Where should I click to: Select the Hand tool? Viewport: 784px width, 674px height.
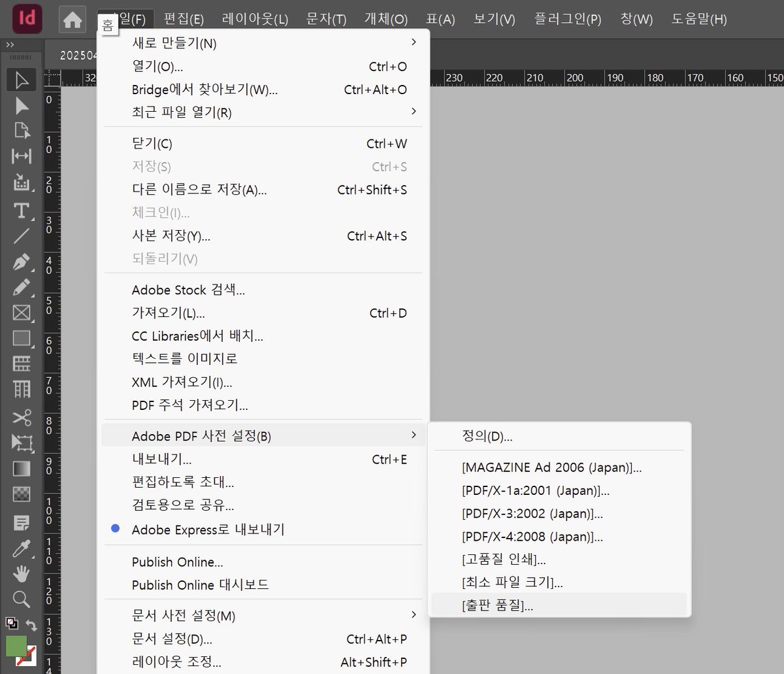pyautogui.click(x=22, y=574)
